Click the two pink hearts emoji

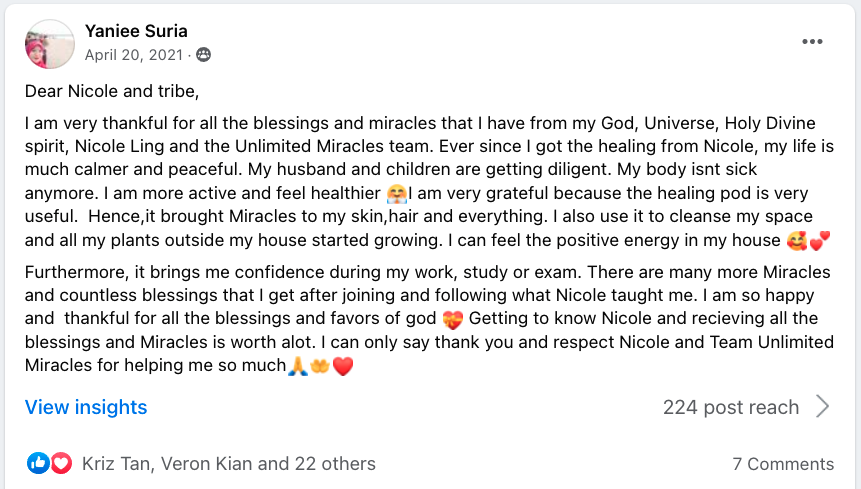click(x=821, y=240)
